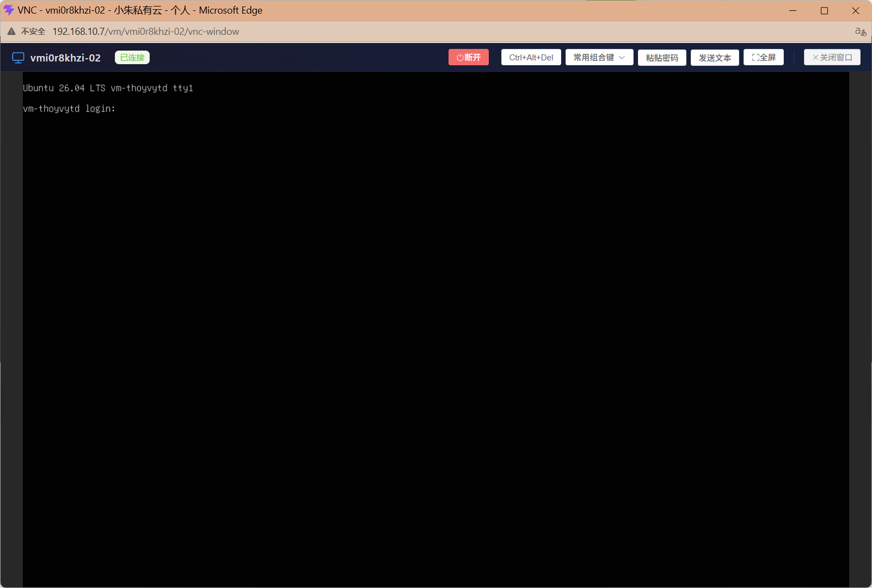Click the app logo icon in title bar

[x=9, y=10]
